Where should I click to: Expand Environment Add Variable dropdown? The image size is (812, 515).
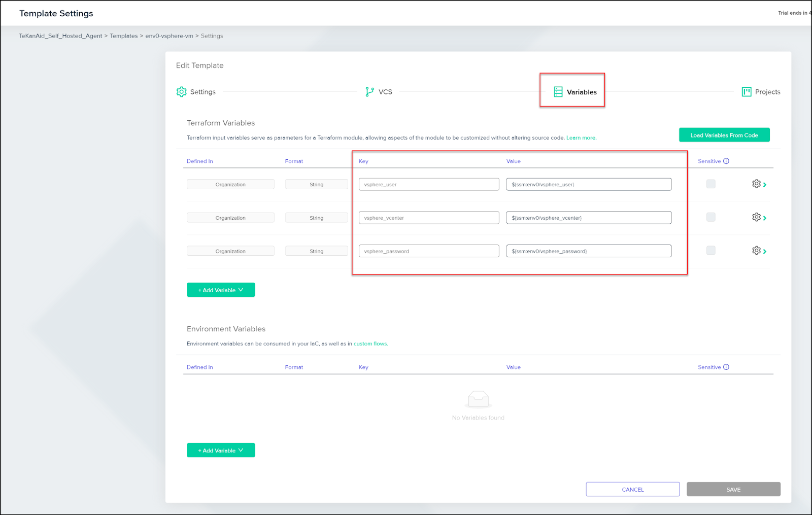point(221,451)
